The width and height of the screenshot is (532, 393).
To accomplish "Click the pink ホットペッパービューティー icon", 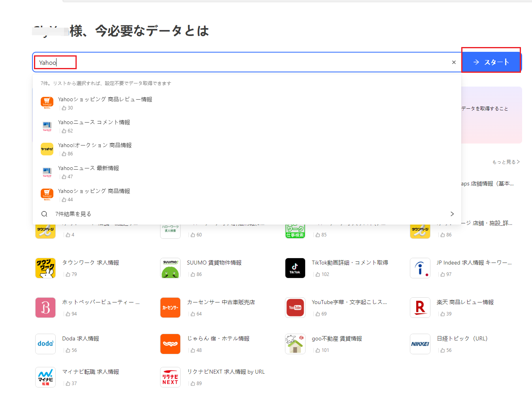I will coord(45,308).
